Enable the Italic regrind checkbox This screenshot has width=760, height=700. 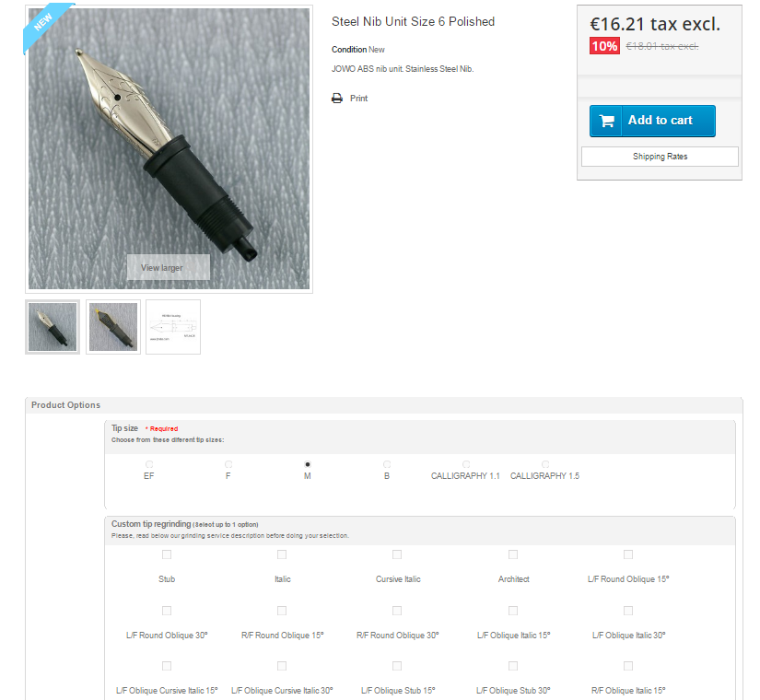pos(282,554)
